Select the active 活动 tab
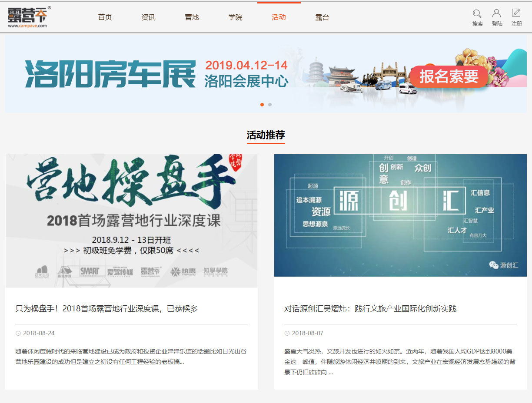 click(279, 17)
